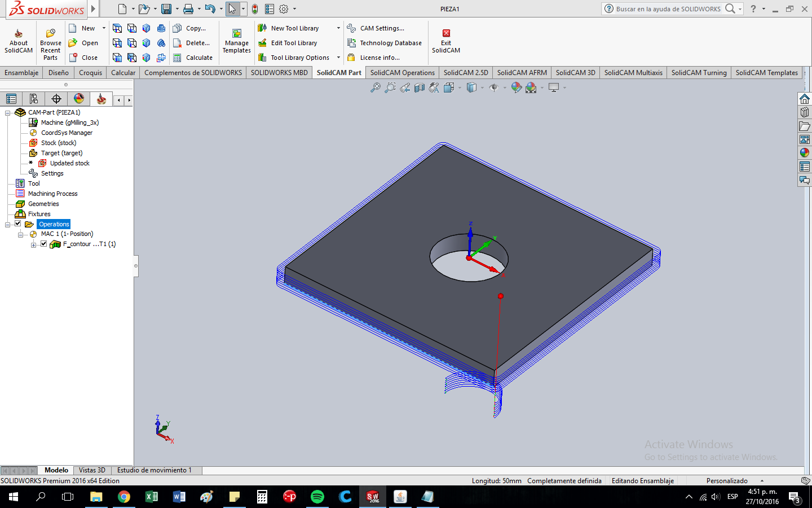Select Stock (stock) in the CAM tree
Screen dimensions: 812x508
coord(58,143)
